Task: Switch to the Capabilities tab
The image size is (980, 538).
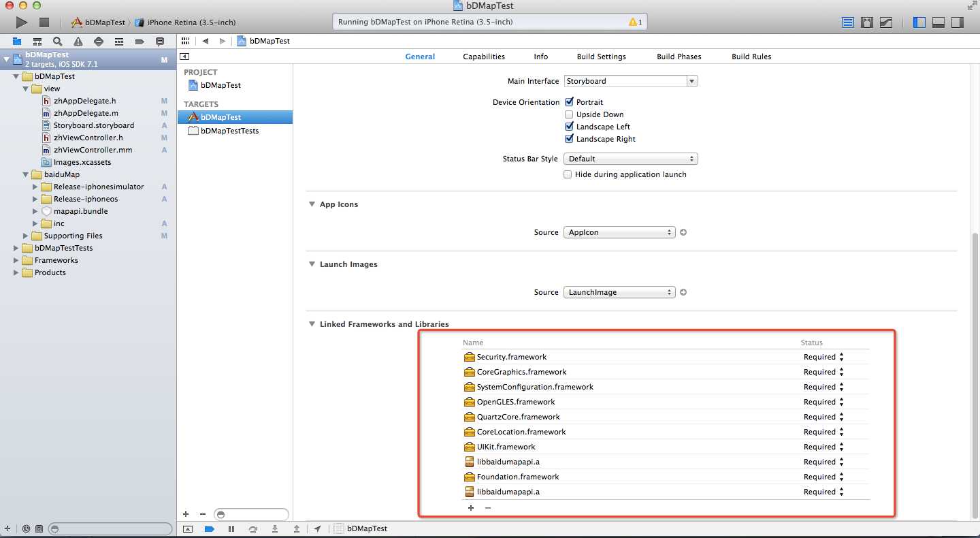Action: [484, 57]
